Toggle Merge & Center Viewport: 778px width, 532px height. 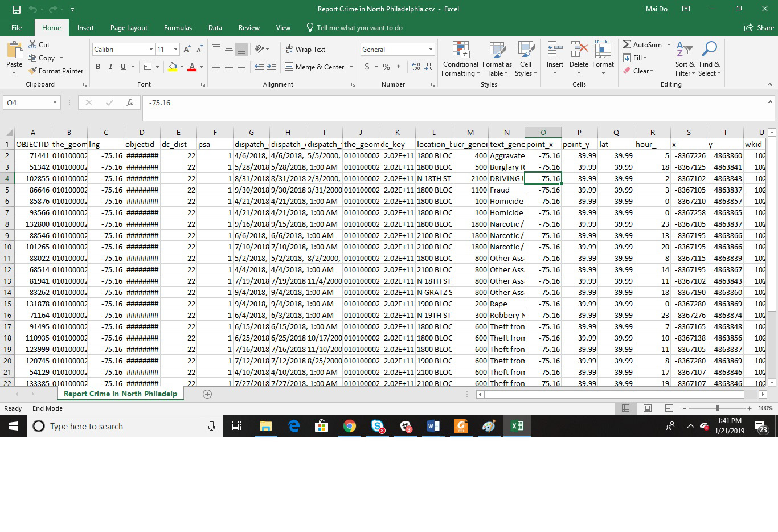pos(314,67)
